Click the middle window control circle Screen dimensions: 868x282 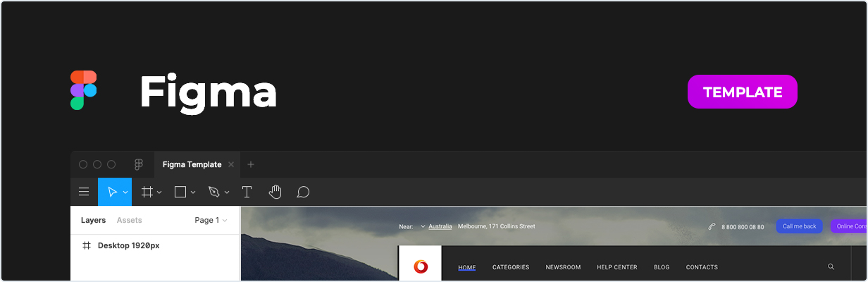[x=97, y=164]
